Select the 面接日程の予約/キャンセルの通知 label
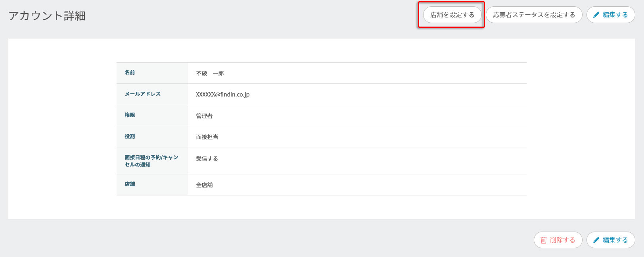This screenshot has height=257, width=644. tap(151, 161)
